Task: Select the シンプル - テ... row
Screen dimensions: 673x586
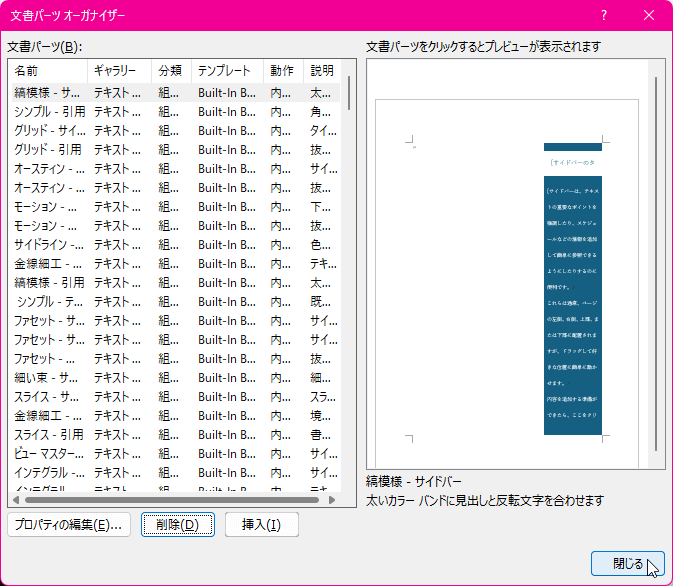Action: click(176, 302)
